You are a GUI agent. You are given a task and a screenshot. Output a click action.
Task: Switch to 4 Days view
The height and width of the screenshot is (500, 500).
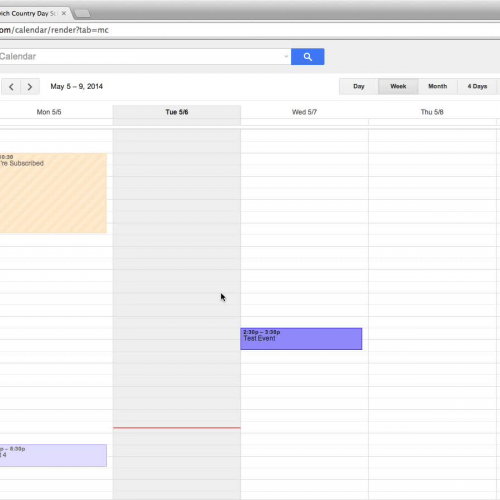point(477,86)
